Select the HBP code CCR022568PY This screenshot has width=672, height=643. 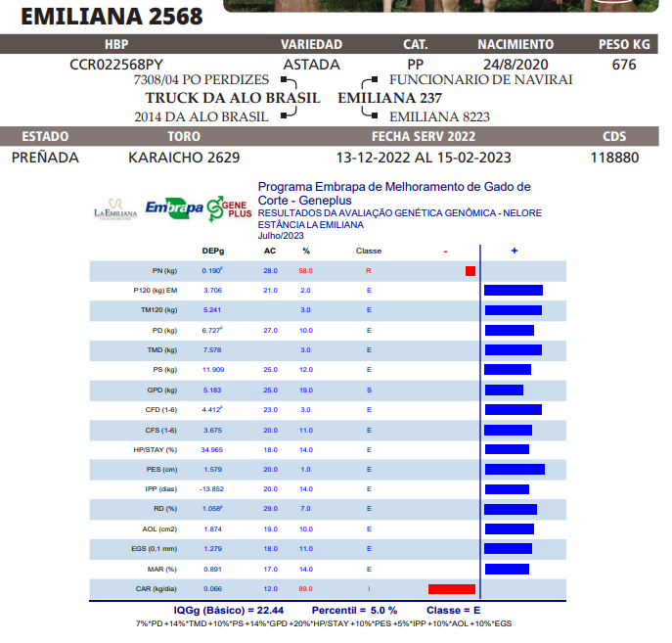coord(116,65)
